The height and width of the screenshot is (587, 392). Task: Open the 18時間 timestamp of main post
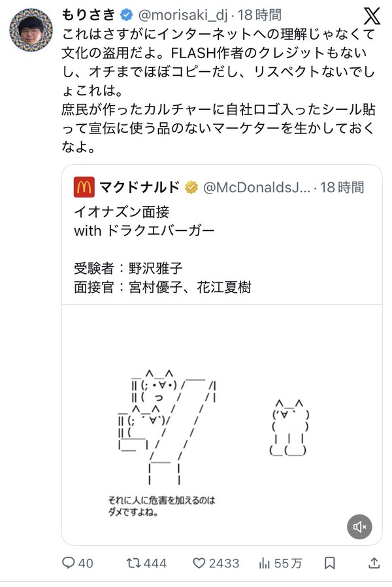pos(259,15)
